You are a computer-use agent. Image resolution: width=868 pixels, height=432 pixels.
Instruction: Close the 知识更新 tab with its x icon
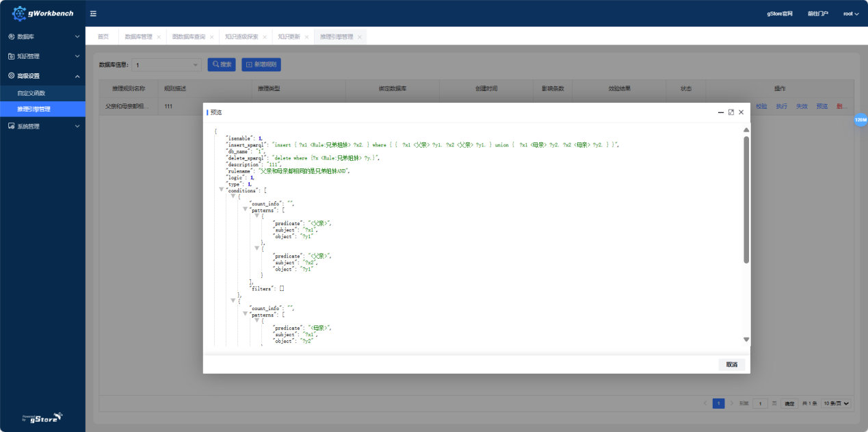point(306,37)
